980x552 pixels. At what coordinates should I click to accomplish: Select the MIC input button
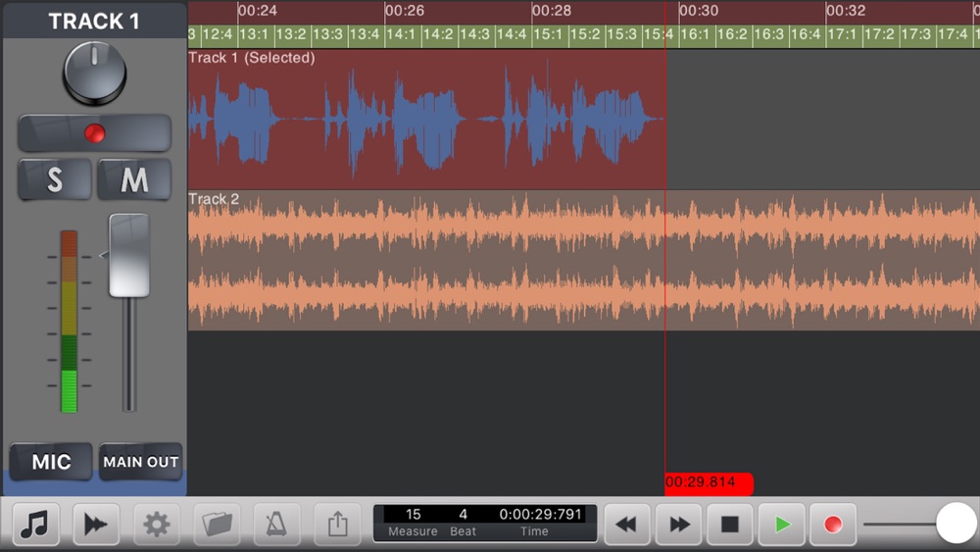51,462
